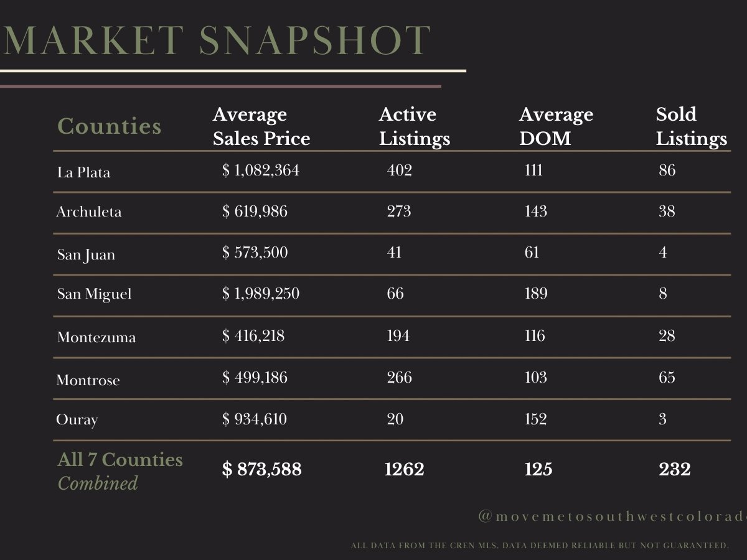Viewport: 747px width, 560px height.
Task: Click Montrose's 266 active listings value
Action: [x=399, y=377]
